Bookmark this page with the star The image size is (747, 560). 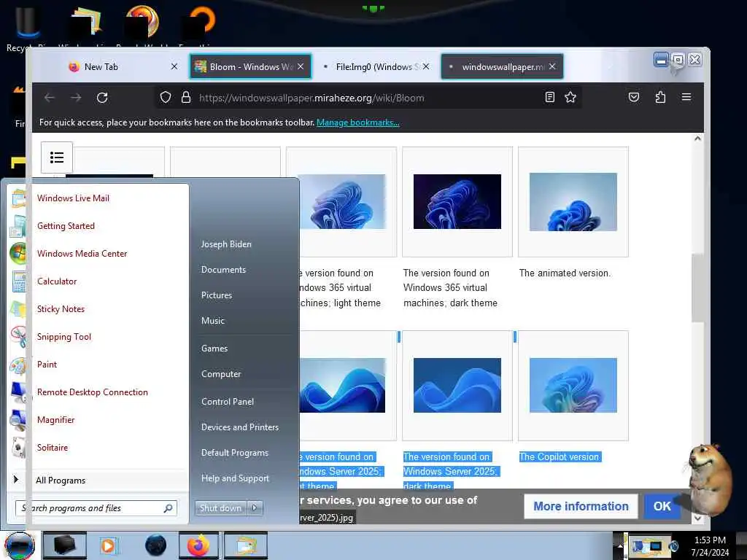(570, 97)
